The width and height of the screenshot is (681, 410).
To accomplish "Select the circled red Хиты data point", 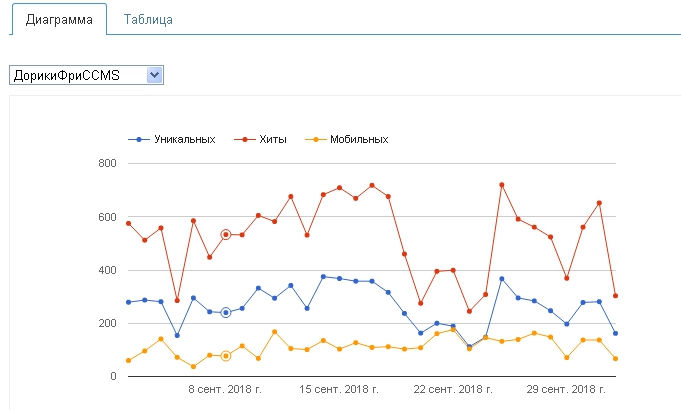I will coord(226,234).
